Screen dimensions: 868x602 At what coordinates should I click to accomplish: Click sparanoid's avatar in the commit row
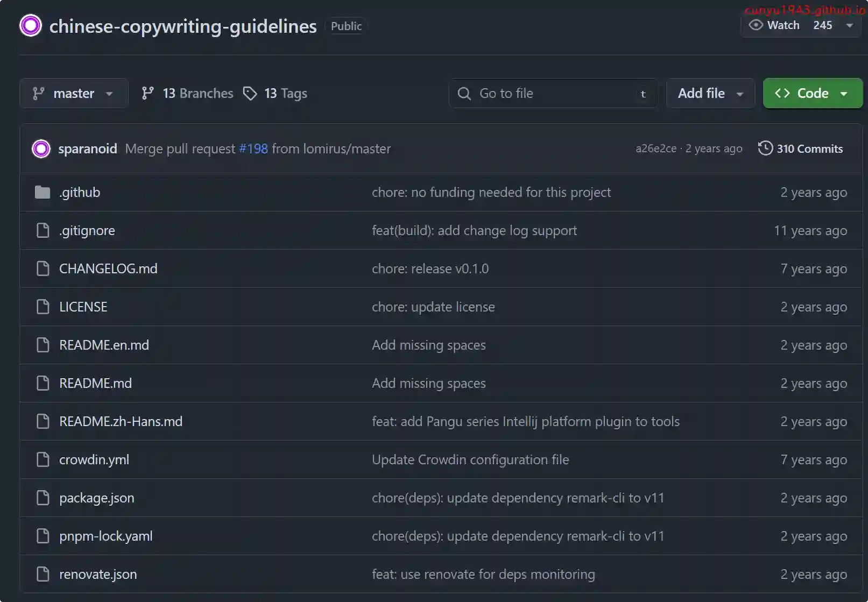41,149
